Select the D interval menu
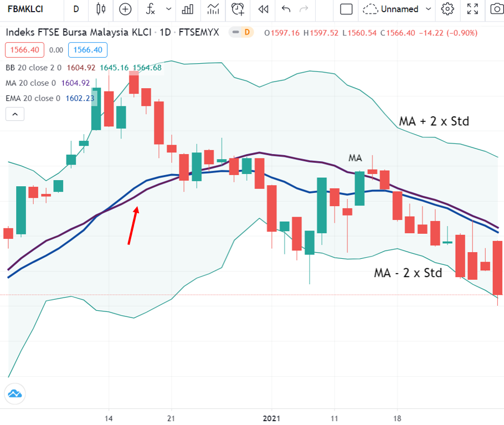This screenshot has height=425, width=504. pos(76,10)
